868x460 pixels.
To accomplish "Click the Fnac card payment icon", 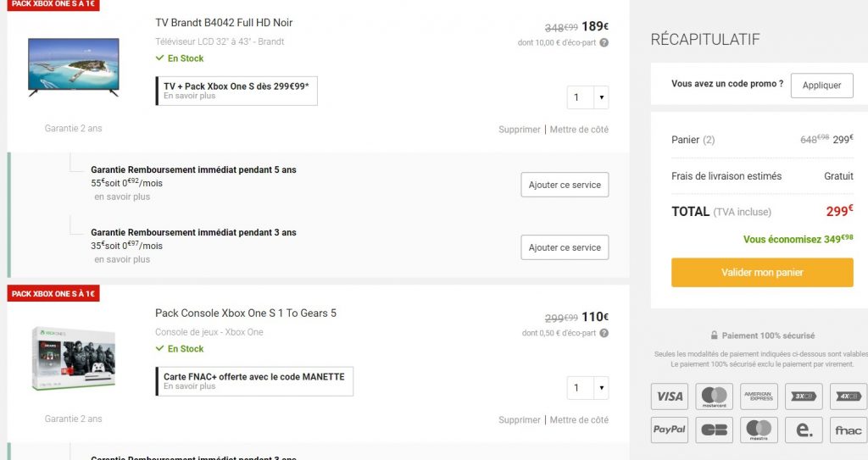I will click(848, 430).
